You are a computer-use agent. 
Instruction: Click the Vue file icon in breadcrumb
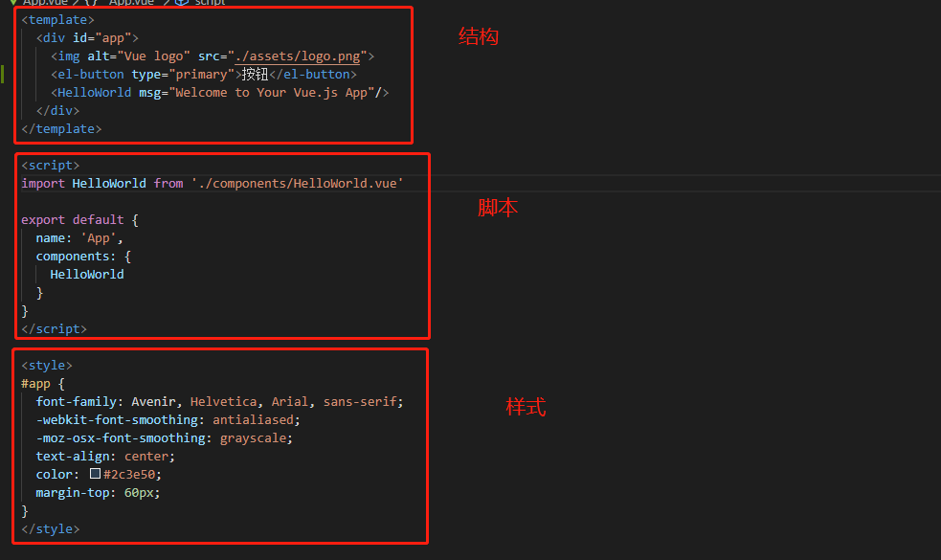coord(13,3)
